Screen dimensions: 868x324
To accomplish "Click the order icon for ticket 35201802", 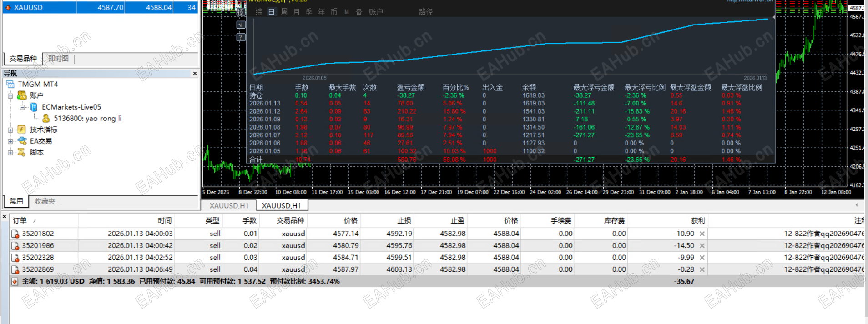I will pos(15,234).
